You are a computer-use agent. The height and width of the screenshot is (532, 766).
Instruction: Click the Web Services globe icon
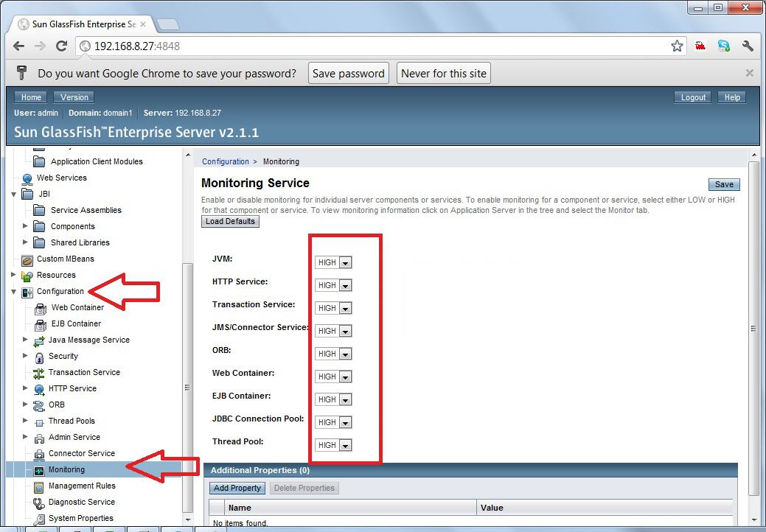coord(27,178)
